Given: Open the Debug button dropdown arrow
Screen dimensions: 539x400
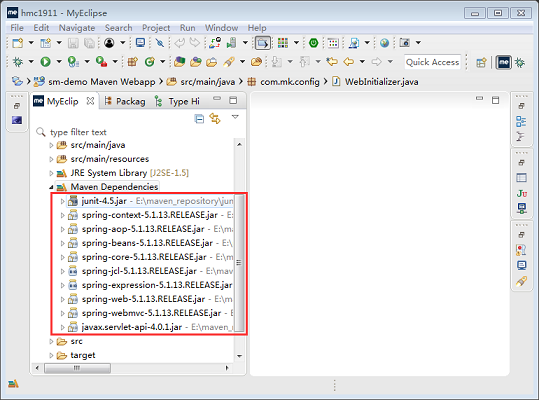Looking at the screenshot, I should (x=31, y=62).
